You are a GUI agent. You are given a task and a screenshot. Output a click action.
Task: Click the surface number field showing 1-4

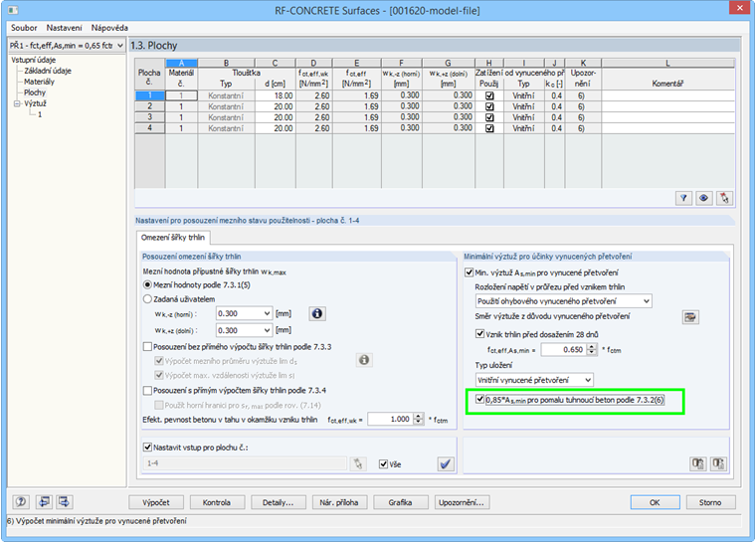tap(245, 463)
